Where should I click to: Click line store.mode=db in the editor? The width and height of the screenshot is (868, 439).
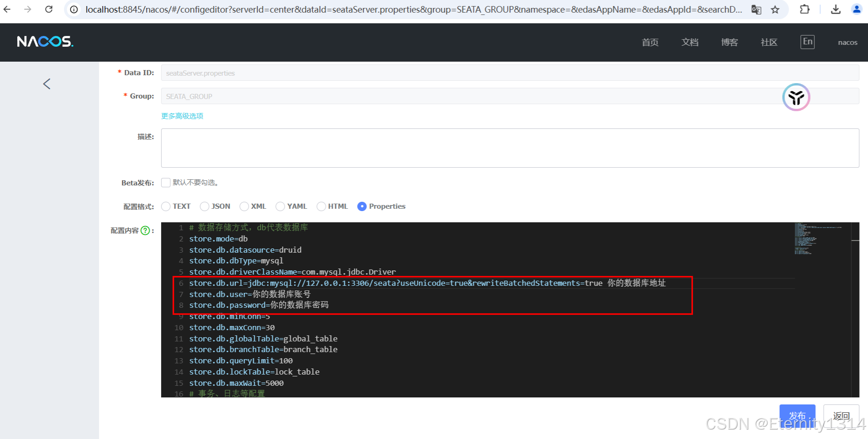click(219, 239)
